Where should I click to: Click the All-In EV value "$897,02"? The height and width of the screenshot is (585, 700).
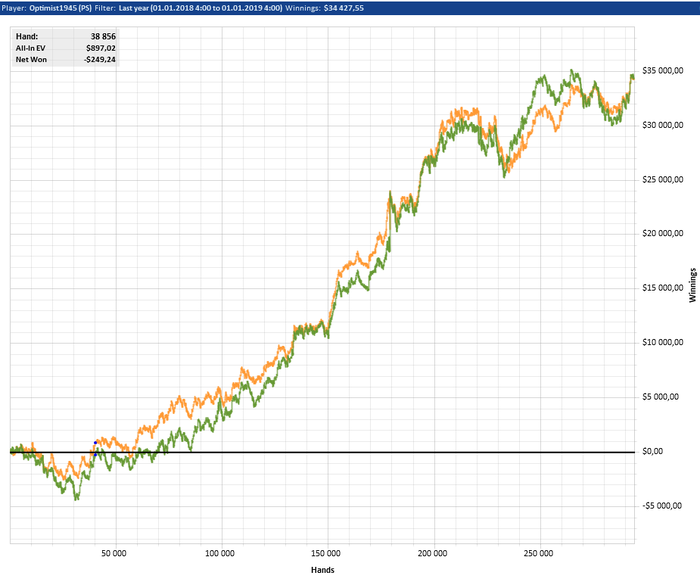(x=101, y=48)
